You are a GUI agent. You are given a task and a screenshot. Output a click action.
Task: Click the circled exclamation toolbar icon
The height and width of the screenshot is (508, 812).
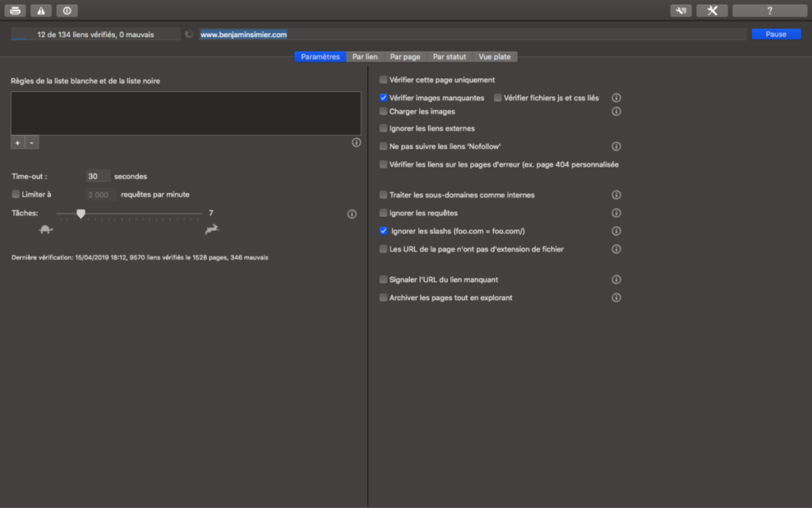(x=67, y=10)
